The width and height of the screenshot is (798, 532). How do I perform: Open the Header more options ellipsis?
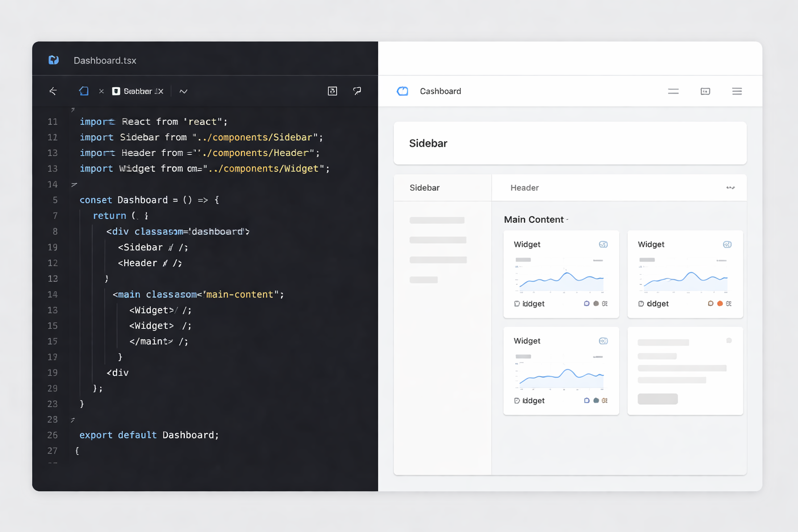pyautogui.click(x=730, y=188)
